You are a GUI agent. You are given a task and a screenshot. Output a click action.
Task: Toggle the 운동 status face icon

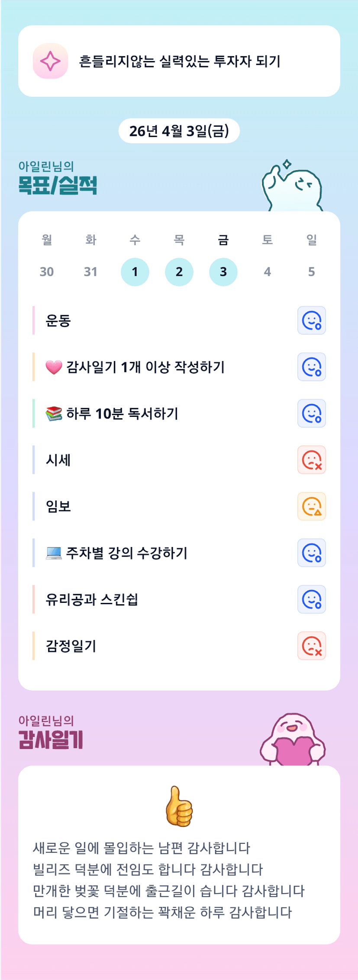coord(311,320)
